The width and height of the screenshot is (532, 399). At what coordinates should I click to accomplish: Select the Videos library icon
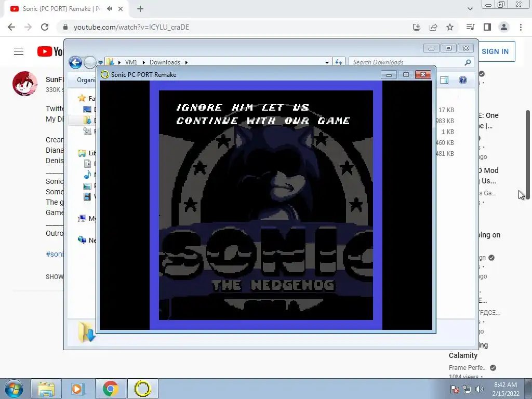click(x=87, y=196)
